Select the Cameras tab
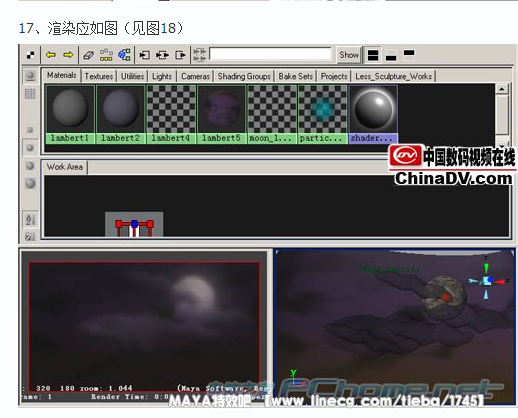The width and height of the screenshot is (518, 418). pyautogui.click(x=195, y=76)
